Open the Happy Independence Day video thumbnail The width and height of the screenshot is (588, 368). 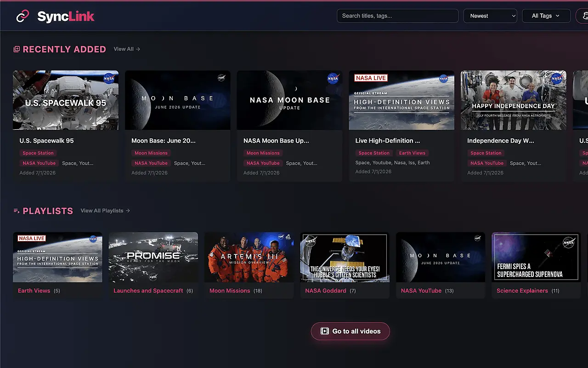(514, 100)
